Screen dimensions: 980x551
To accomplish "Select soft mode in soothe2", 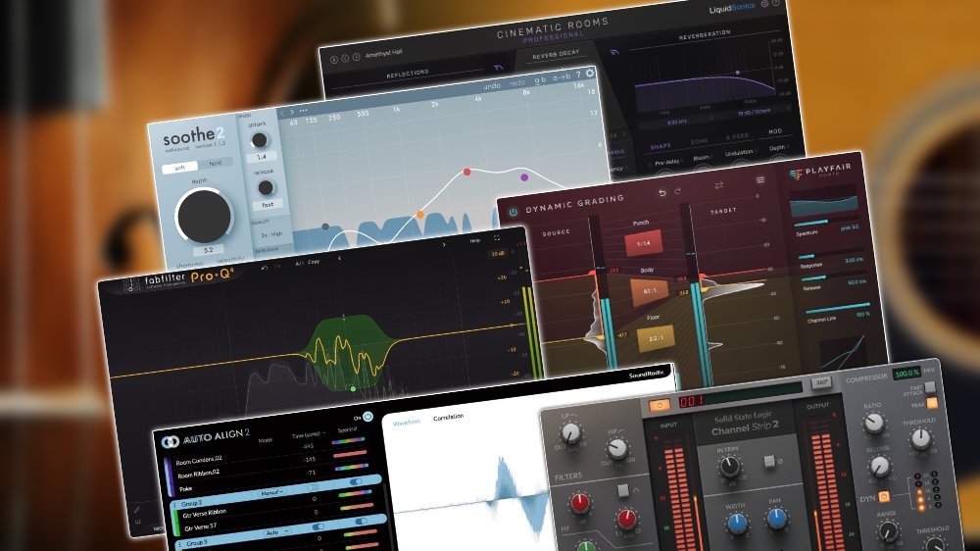I will [x=179, y=168].
